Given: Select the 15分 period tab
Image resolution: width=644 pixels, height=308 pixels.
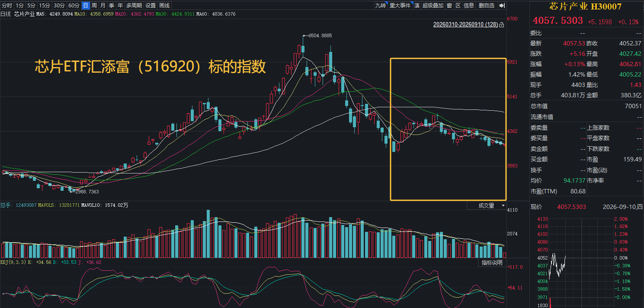Looking at the screenshot, I should point(44,6).
